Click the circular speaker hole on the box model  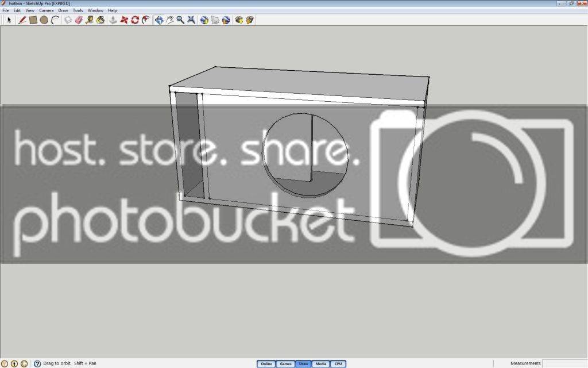[x=305, y=155]
